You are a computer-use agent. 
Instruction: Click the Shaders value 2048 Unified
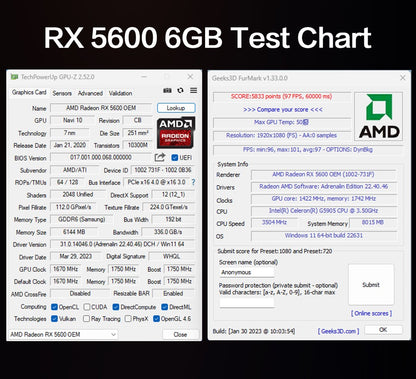coord(78,194)
